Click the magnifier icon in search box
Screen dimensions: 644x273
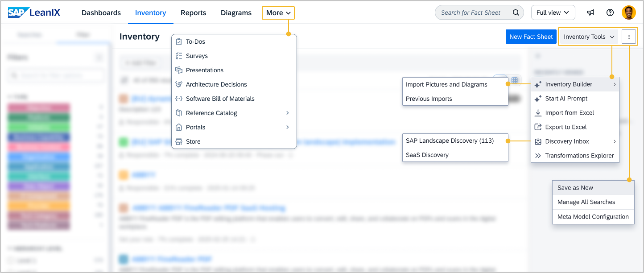(516, 12)
